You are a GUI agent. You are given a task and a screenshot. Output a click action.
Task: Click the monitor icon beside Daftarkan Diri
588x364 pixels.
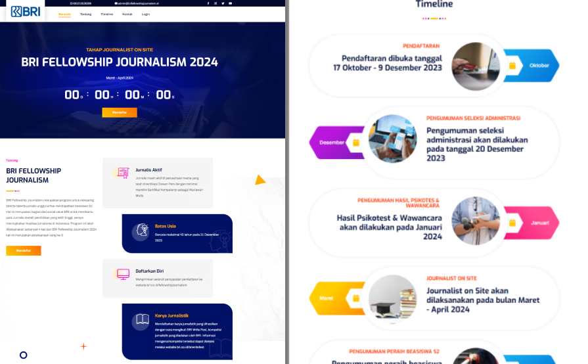[123, 274]
